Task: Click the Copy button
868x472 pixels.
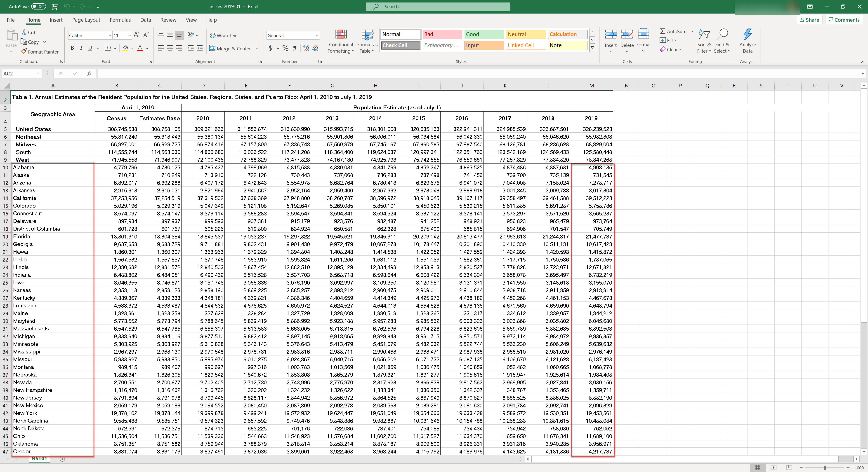Action: (30, 42)
